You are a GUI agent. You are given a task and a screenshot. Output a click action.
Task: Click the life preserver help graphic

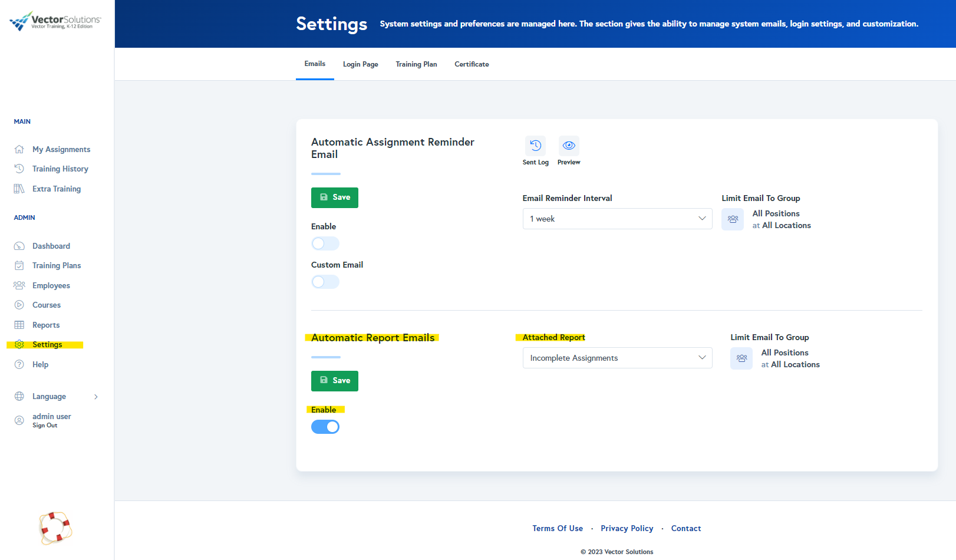55,529
